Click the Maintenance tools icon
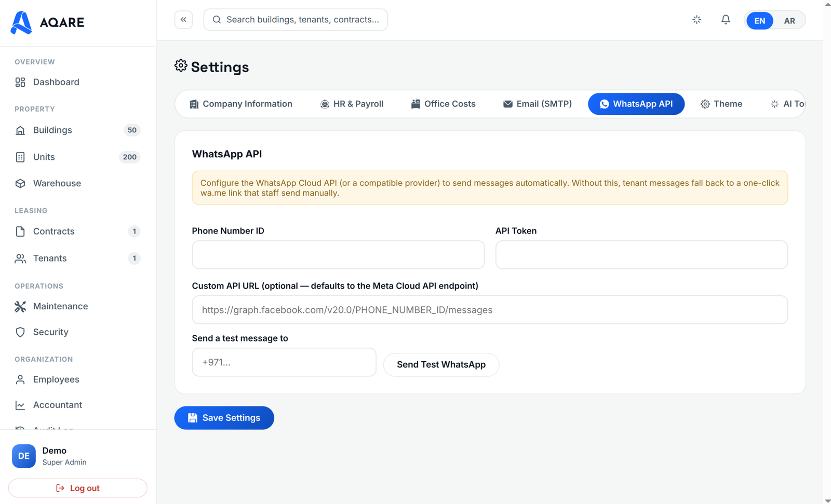 20,306
